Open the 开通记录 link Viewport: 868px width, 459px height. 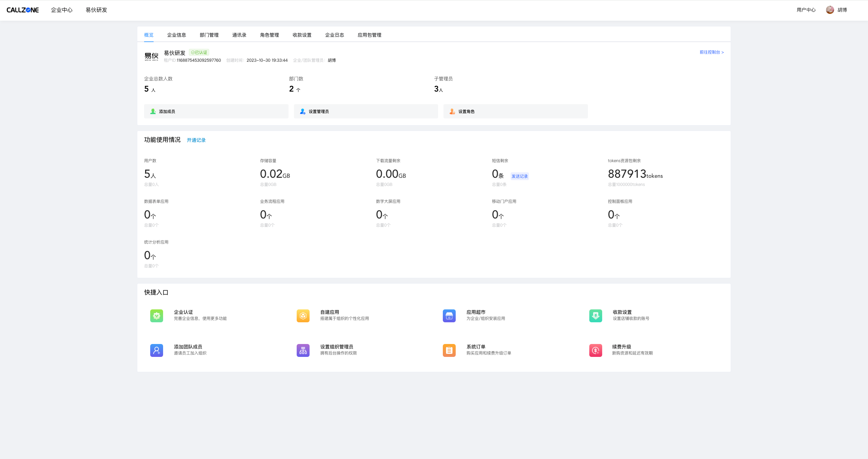(196, 140)
